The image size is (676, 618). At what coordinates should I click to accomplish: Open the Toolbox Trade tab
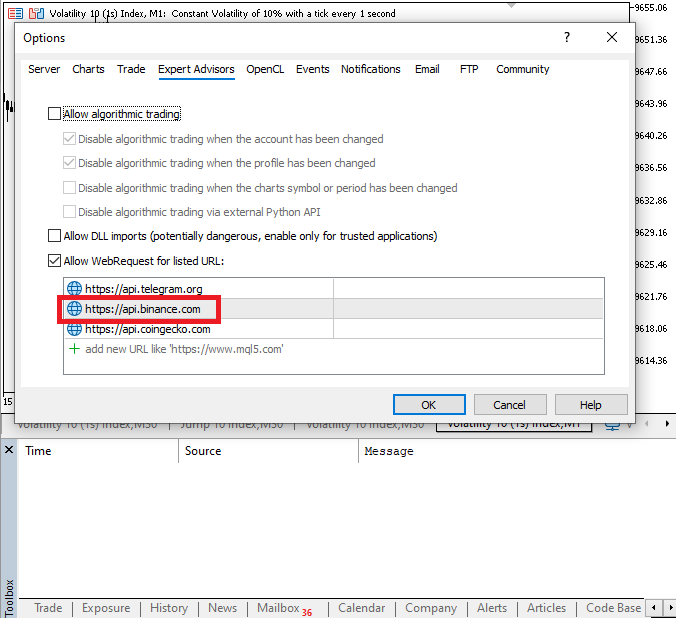pos(48,608)
